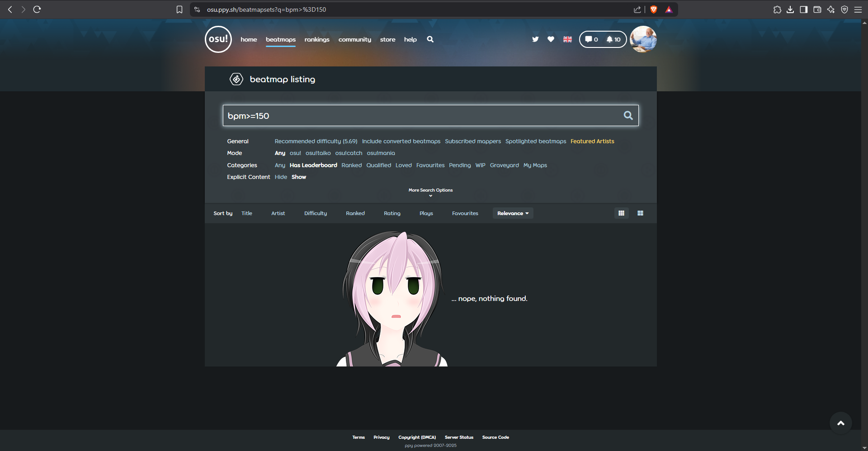Submit search with the magnifier in search box
Image resolution: width=868 pixels, height=451 pixels.
628,116
